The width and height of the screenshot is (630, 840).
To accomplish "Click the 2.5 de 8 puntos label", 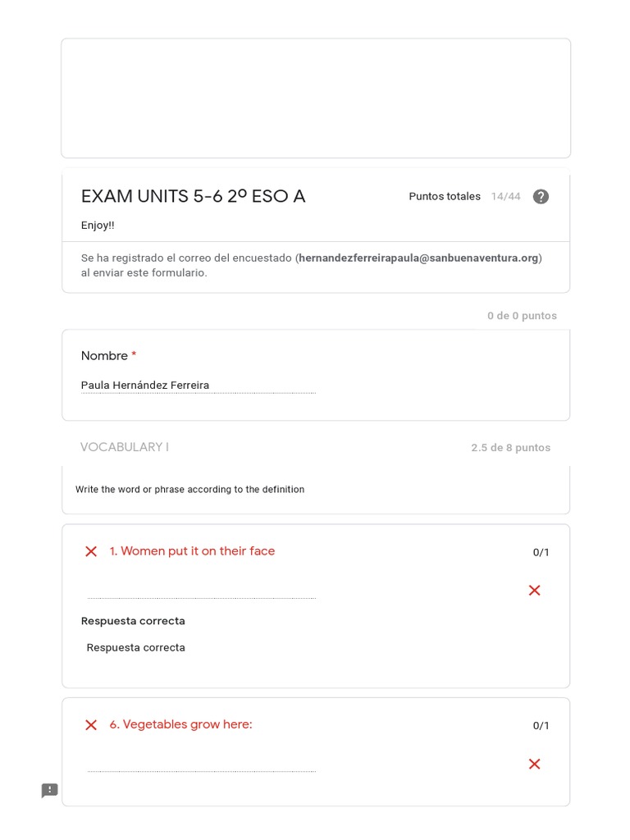I will click(x=510, y=448).
